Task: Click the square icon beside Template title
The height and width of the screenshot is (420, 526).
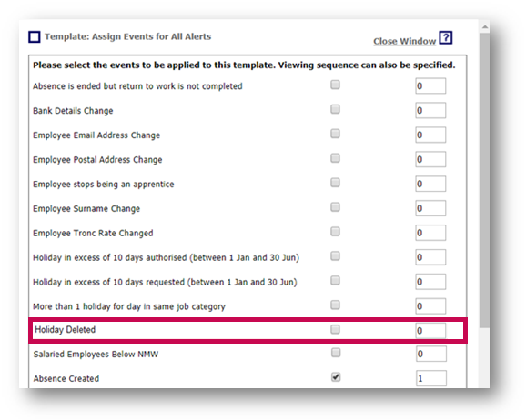Action: [35, 37]
